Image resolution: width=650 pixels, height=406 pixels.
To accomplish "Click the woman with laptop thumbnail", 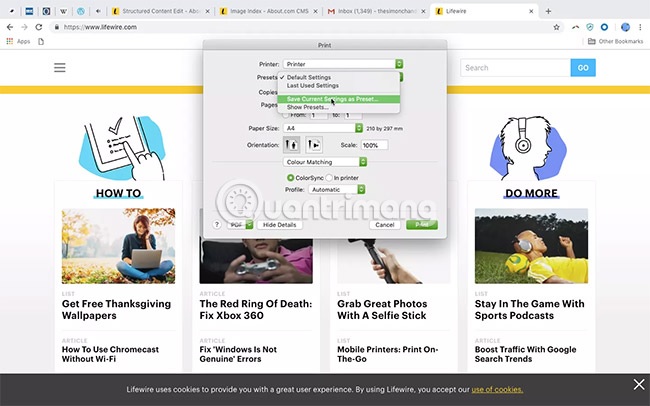I will pos(119,246).
